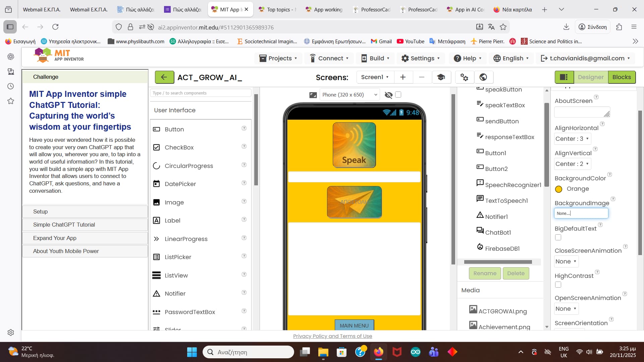Toggle the panel layout icon beside Designer
This screenshot has width=644, height=362.
pyautogui.click(x=564, y=77)
